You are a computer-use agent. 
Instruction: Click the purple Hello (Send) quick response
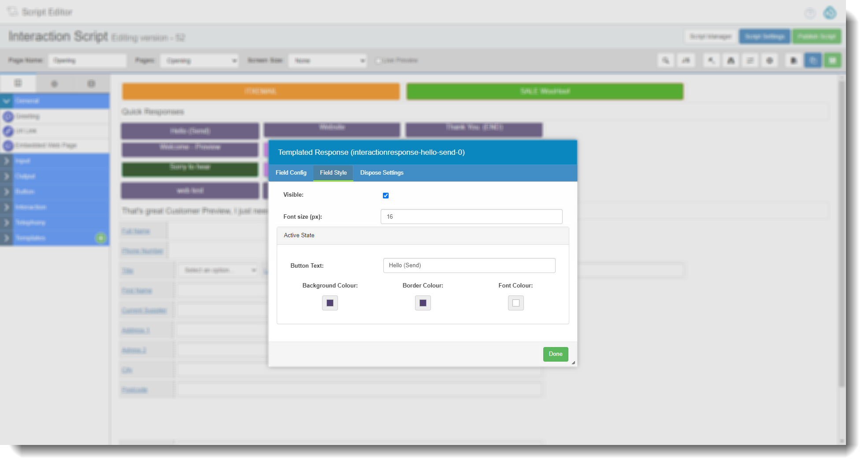tap(190, 131)
